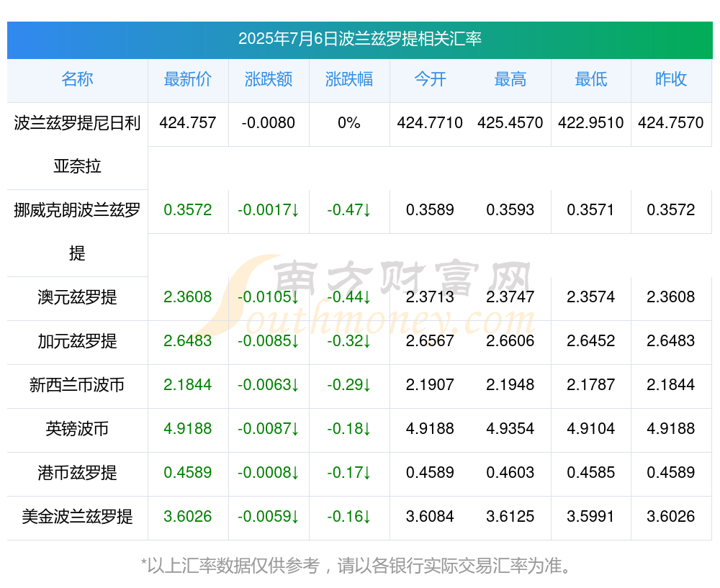Image resolution: width=720 pixels, height=588 pixels.
Task: Click high value 425.4570
Action: [510, 122]
